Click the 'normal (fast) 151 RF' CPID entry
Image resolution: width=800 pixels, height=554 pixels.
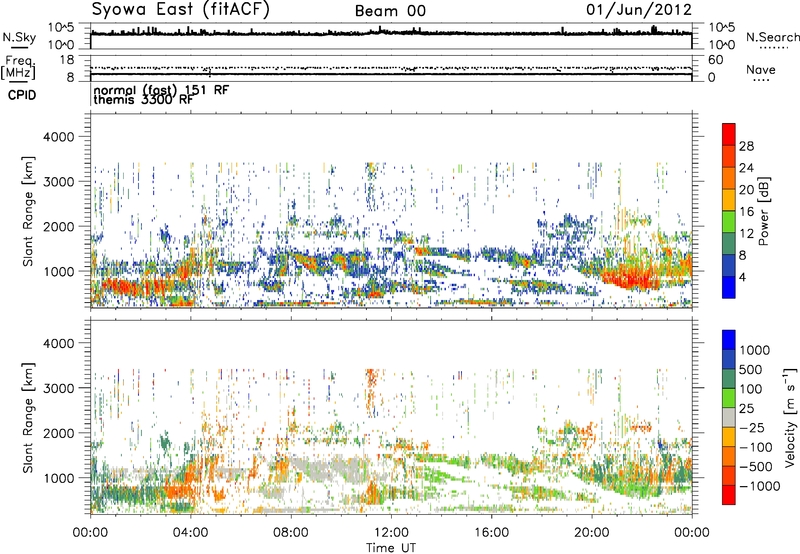pyautogui.click(x=161, y=90)
